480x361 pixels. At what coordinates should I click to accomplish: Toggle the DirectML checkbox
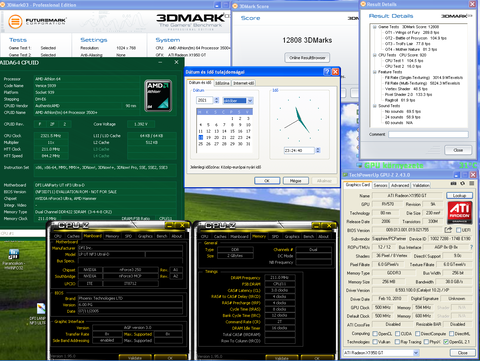pos(451,334)
